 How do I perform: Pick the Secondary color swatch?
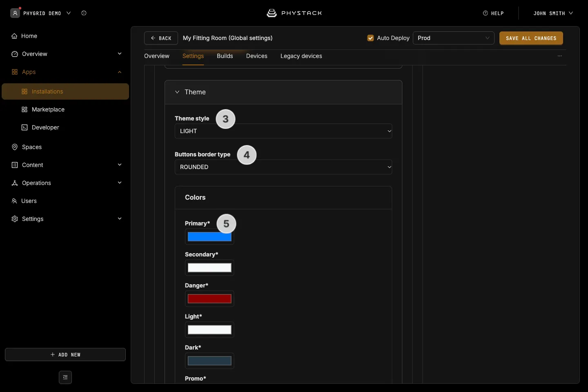(x=209, y=268)
